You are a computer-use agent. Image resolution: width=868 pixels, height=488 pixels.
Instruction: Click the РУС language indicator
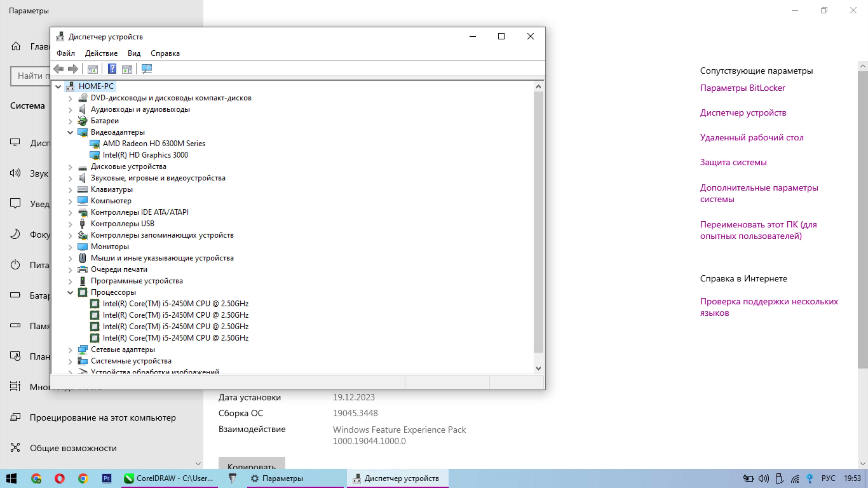pyautogui.click(x=828, y=479)
